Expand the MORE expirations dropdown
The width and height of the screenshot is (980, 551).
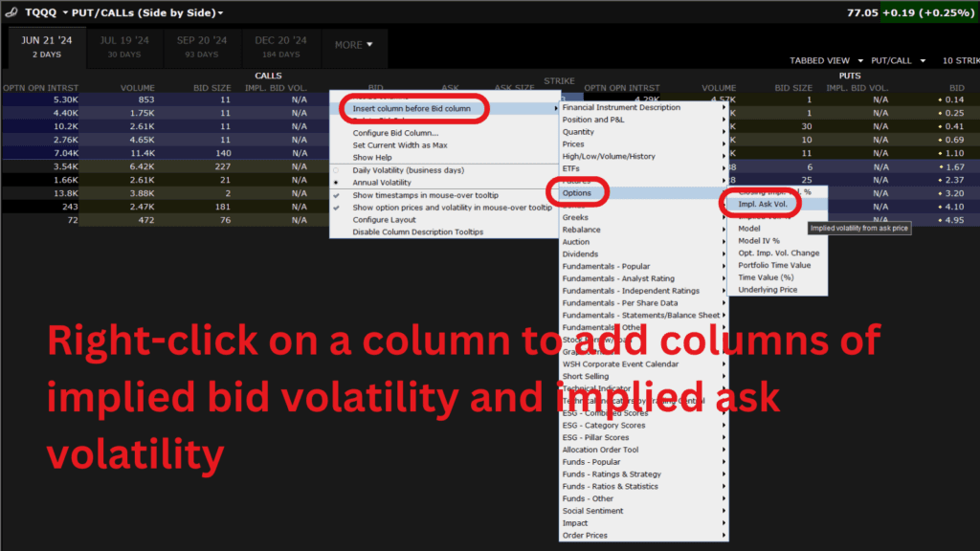pyautogui.click(x=353, y=43)
